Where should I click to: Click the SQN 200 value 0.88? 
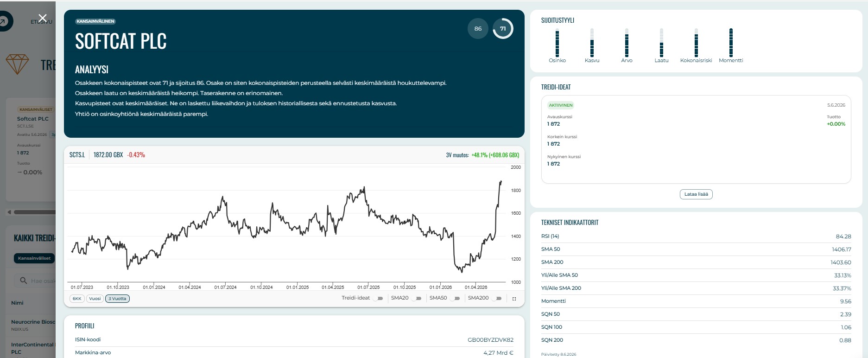(x=845, y=340)
